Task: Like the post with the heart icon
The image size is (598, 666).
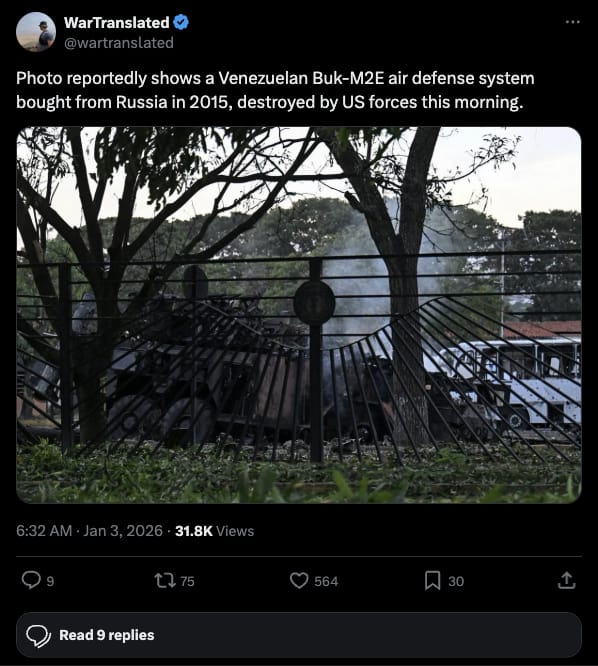Action: (299, 580)
